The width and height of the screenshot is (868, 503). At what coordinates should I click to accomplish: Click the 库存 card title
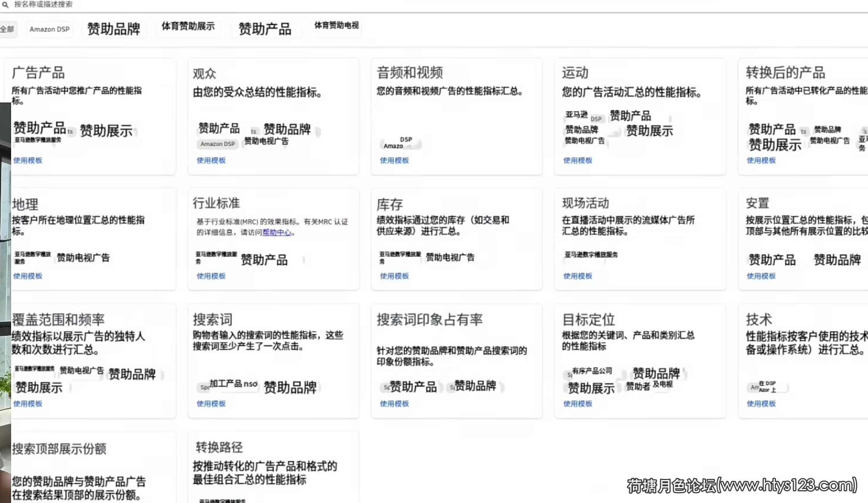click(390, 204)
